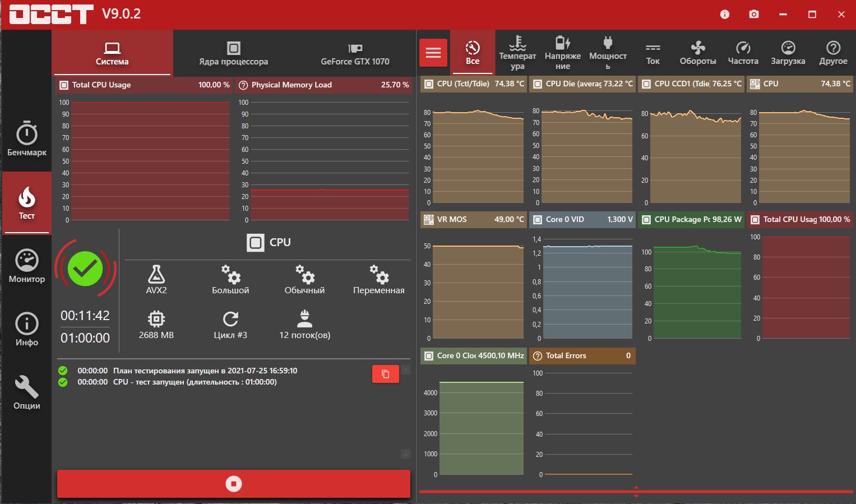Open the red hamburger menu

tap(433, 53)
